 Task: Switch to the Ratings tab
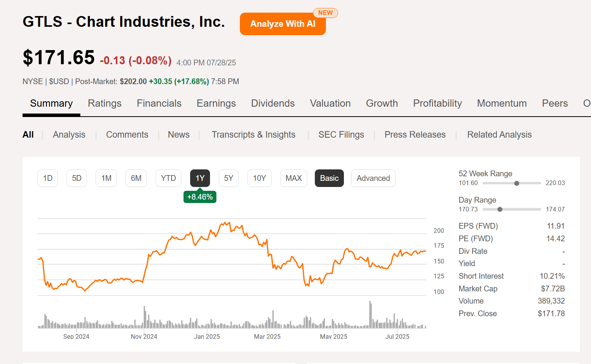pyautogui.click(x=104, y=103)
